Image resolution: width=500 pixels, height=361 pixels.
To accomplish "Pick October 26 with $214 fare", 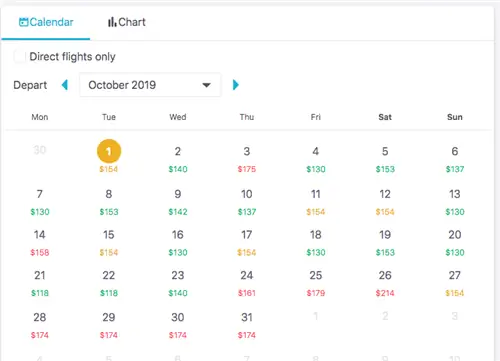I will tap(385, 283).
